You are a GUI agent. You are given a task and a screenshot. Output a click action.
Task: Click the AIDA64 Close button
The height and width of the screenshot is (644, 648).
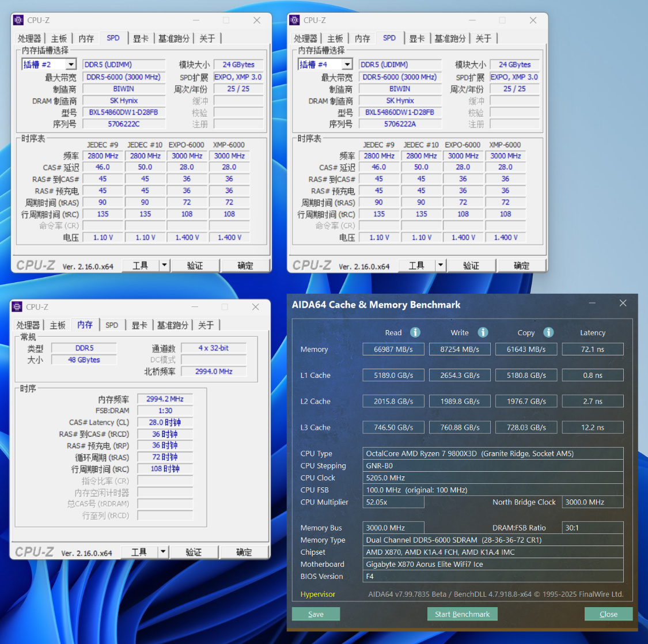(x=608, y=614)
